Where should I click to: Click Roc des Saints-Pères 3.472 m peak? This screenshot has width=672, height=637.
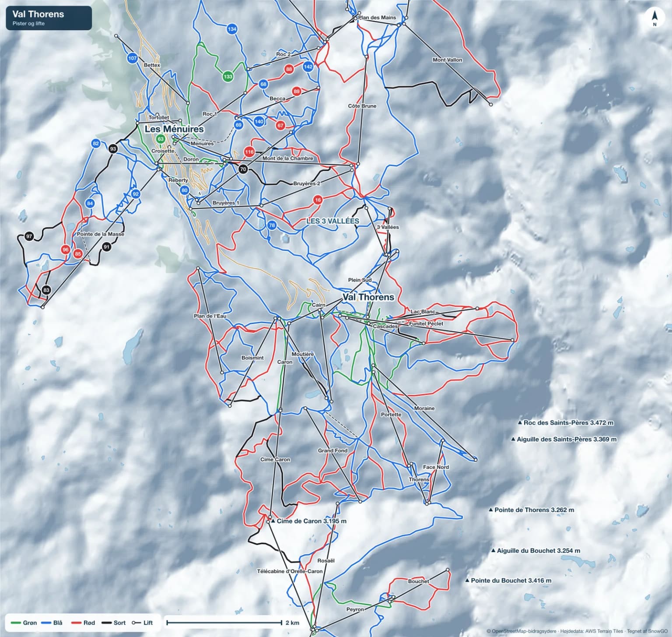[566, 423]
